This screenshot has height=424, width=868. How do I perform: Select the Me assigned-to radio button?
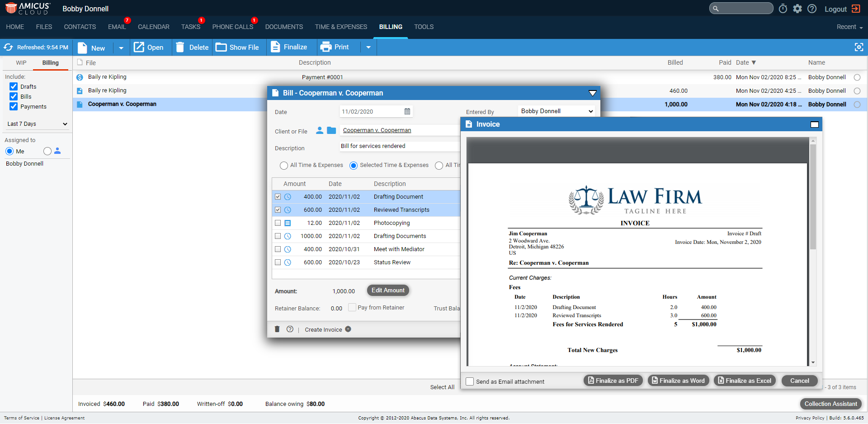click(9, 151)
